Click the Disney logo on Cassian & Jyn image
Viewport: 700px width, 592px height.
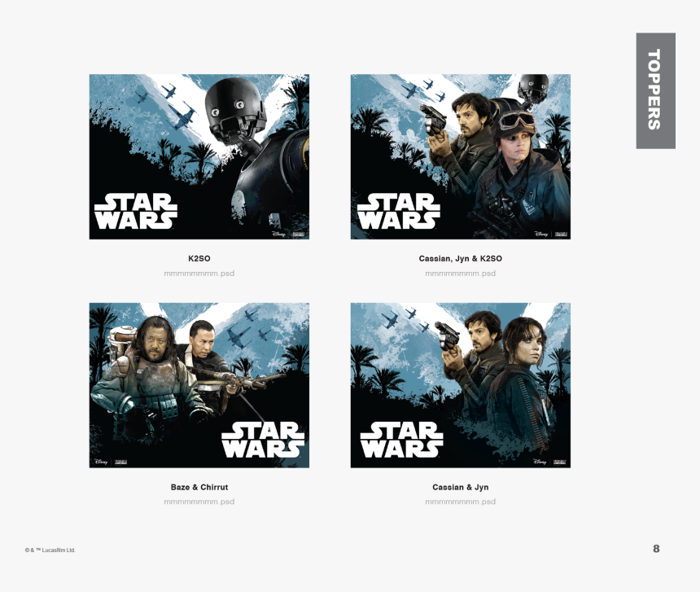tap(540, 462)
